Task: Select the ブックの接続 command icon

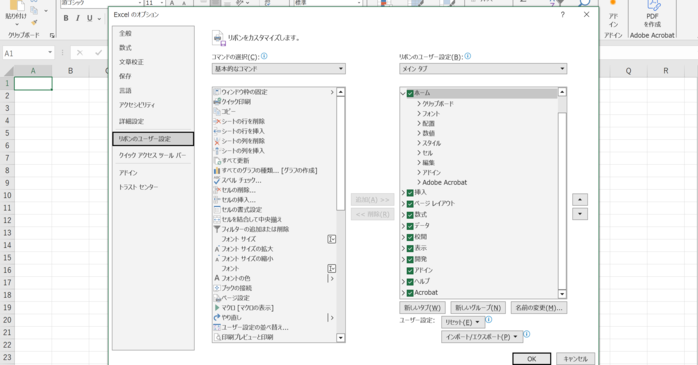Action: (x=217, y=288)
